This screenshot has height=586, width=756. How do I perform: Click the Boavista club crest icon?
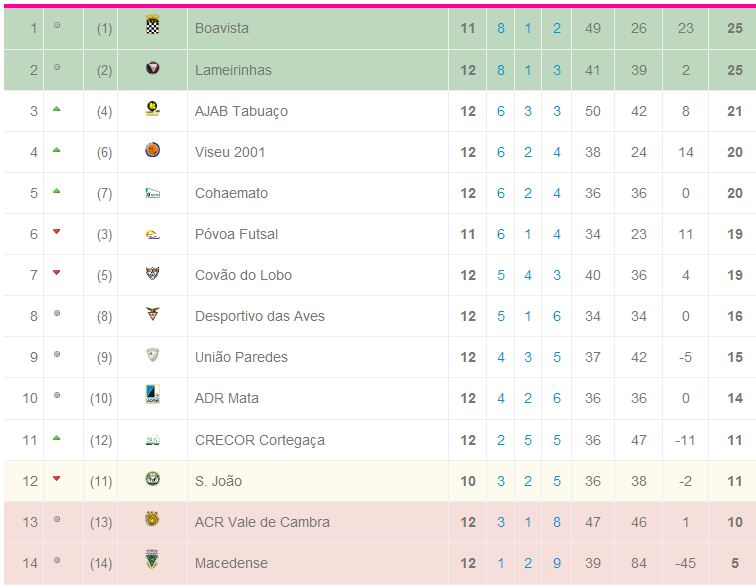click(152, 27)
